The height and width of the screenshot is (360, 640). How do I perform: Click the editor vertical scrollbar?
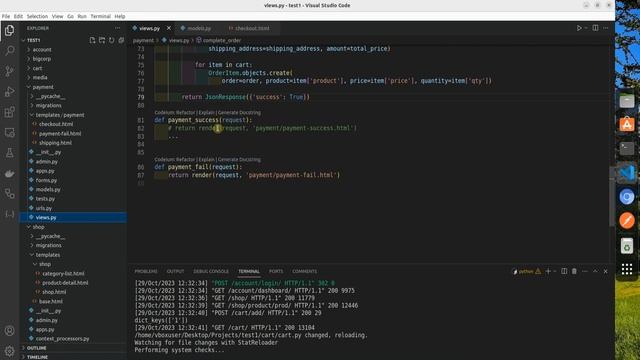click(611, 196)
